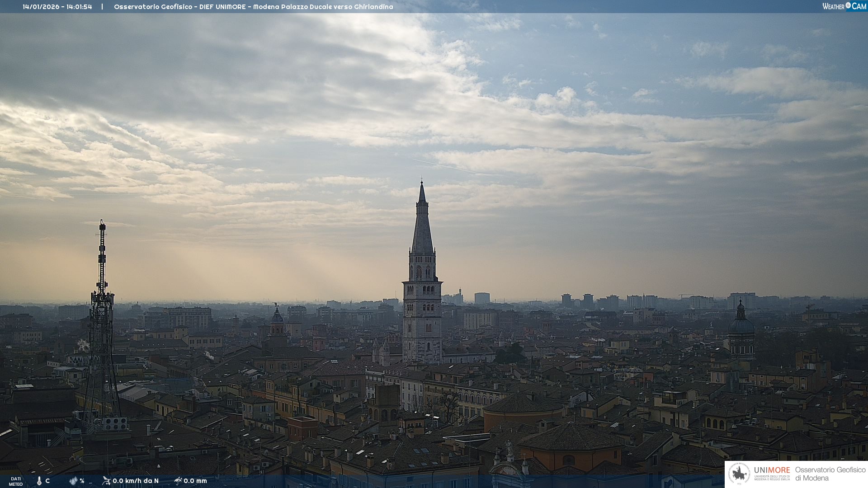Click the 0.0 mm rainfall reading
The height and width of the screenshot is (488, 868).
[195, 481]
